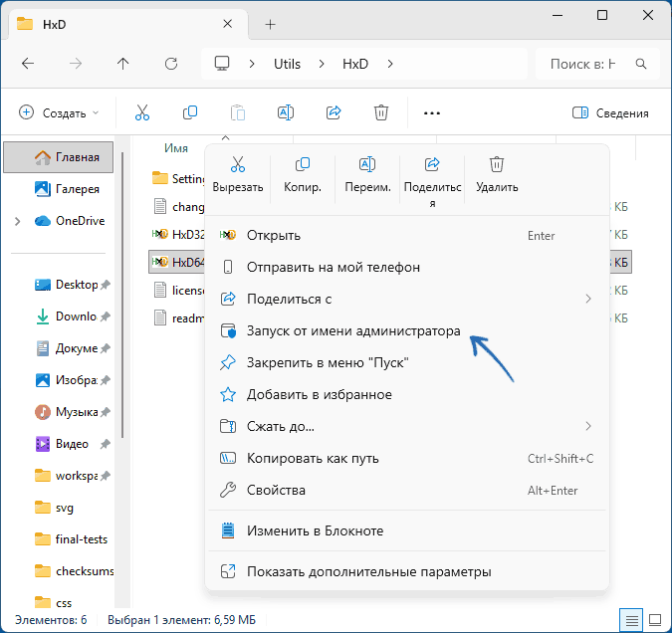Select Запуск от имени администратора
The width and height of the screenshot is (672, 633).
click(x=407, y=330)
